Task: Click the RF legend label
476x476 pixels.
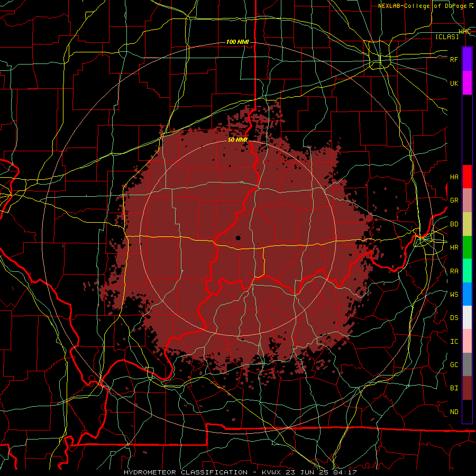Action: coord(454,59)
